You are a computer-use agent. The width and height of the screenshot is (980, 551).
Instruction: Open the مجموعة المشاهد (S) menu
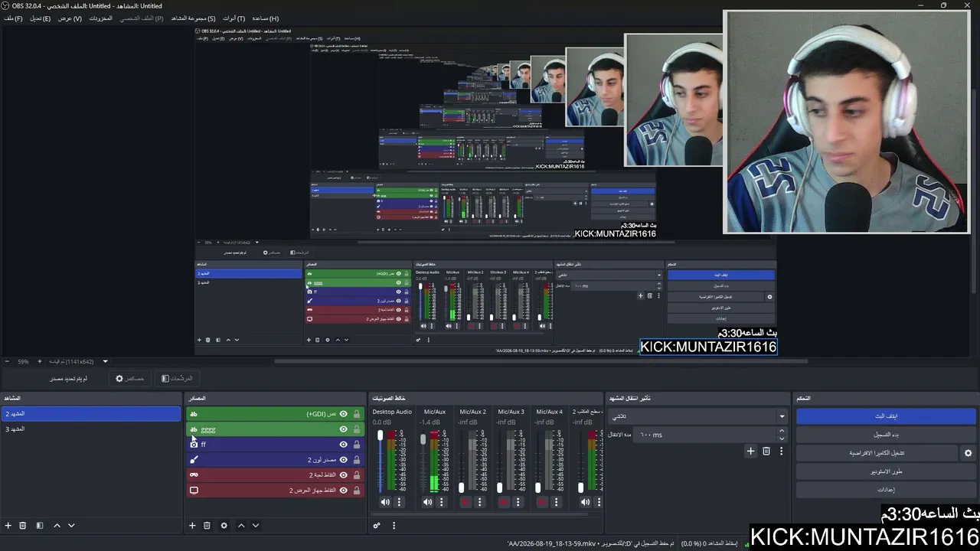pyautogui.click(x=193, y=18)
